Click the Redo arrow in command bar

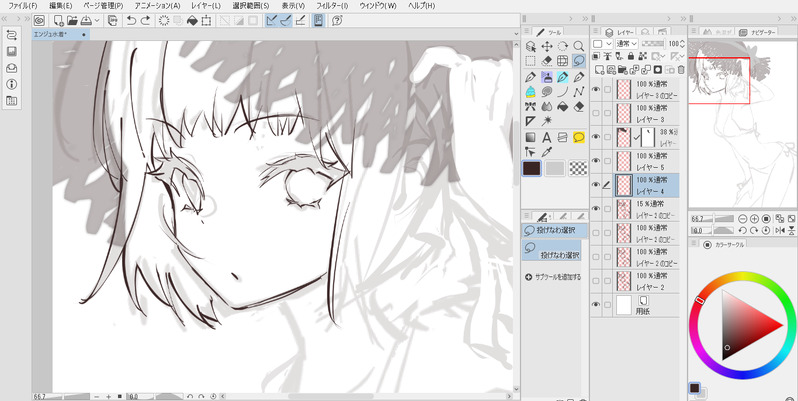coord(146,20)
